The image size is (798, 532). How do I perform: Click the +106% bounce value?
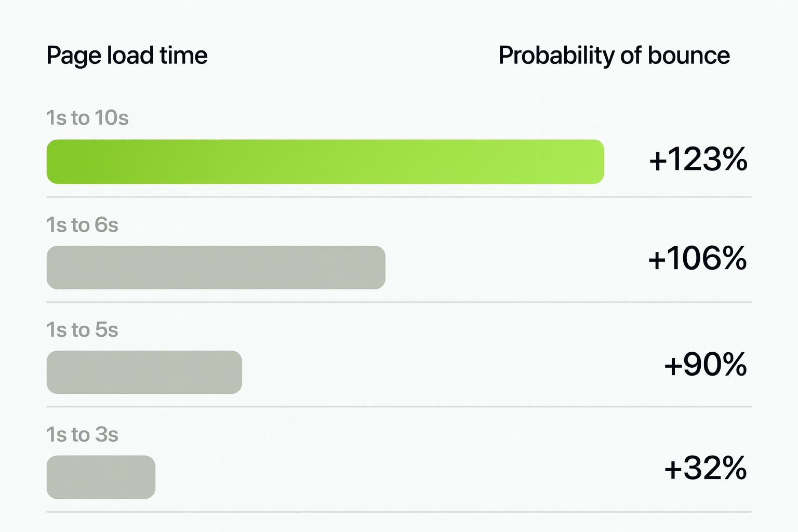click(697, 258)
